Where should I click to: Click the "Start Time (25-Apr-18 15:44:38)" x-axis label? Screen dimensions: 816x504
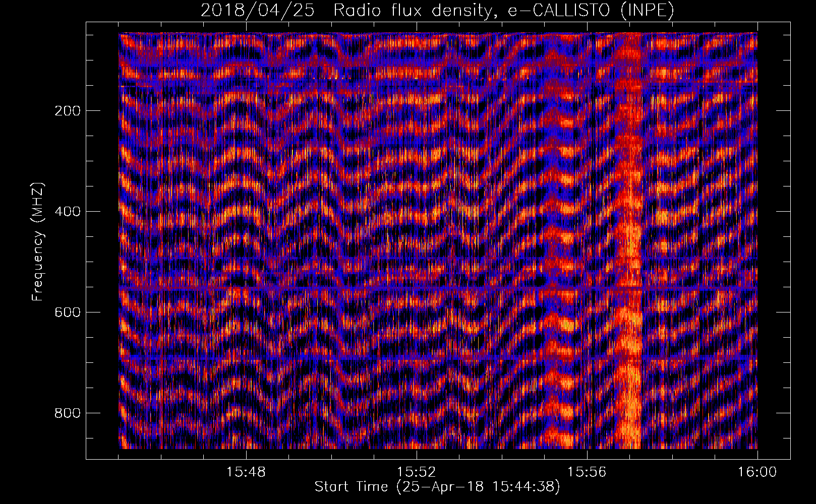click(437, 487)
